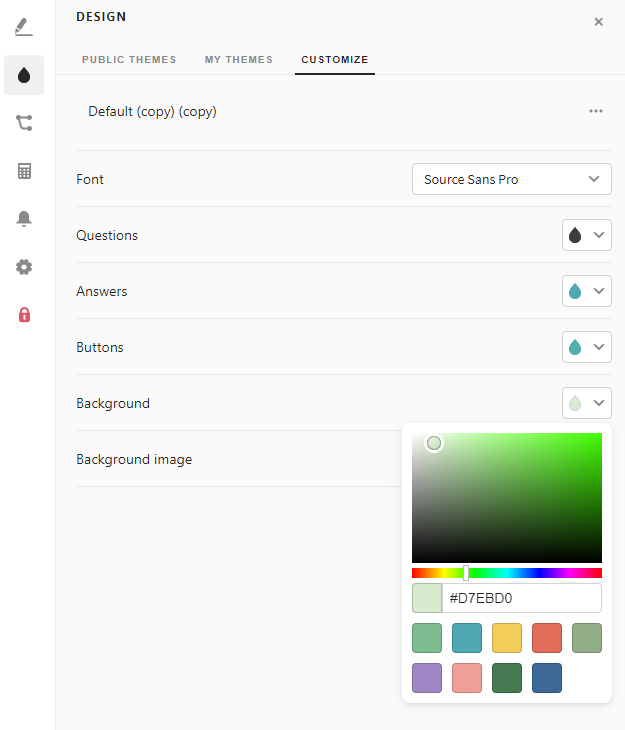Open the settings gear icon
Viewport: 625px width, 730px height.
(24, 267)
